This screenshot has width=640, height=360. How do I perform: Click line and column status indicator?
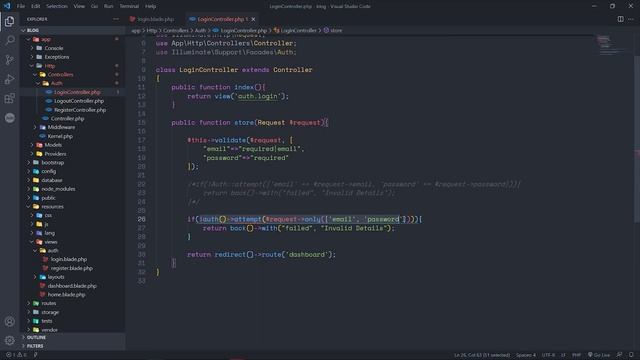482,355
